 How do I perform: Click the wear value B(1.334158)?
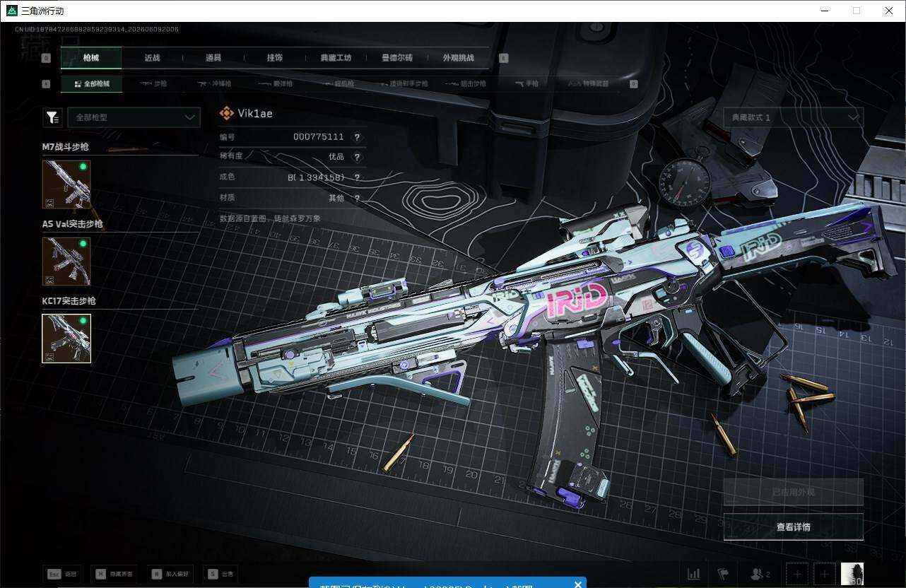tap(316, 177)
